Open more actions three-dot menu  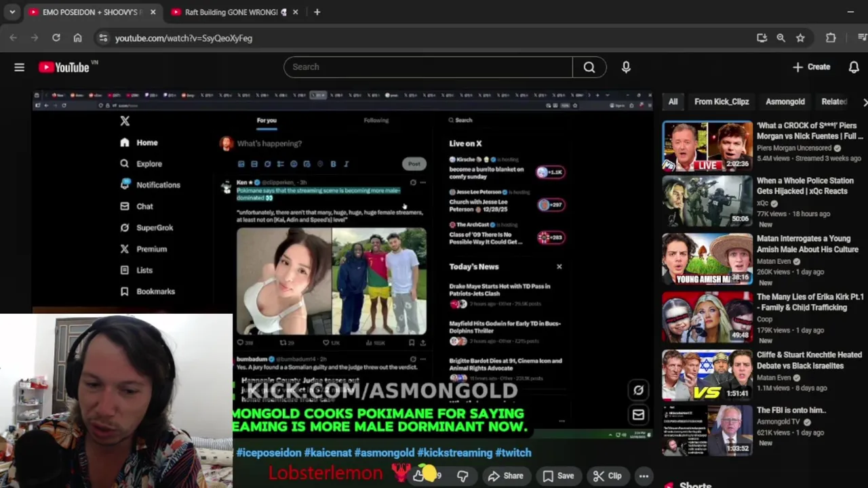coord(644,476)
